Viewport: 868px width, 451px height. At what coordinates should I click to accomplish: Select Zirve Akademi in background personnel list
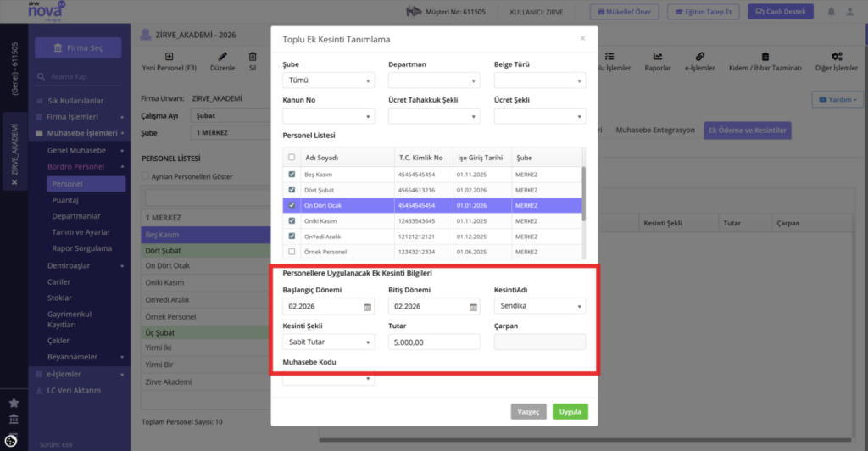pos(205,381)
